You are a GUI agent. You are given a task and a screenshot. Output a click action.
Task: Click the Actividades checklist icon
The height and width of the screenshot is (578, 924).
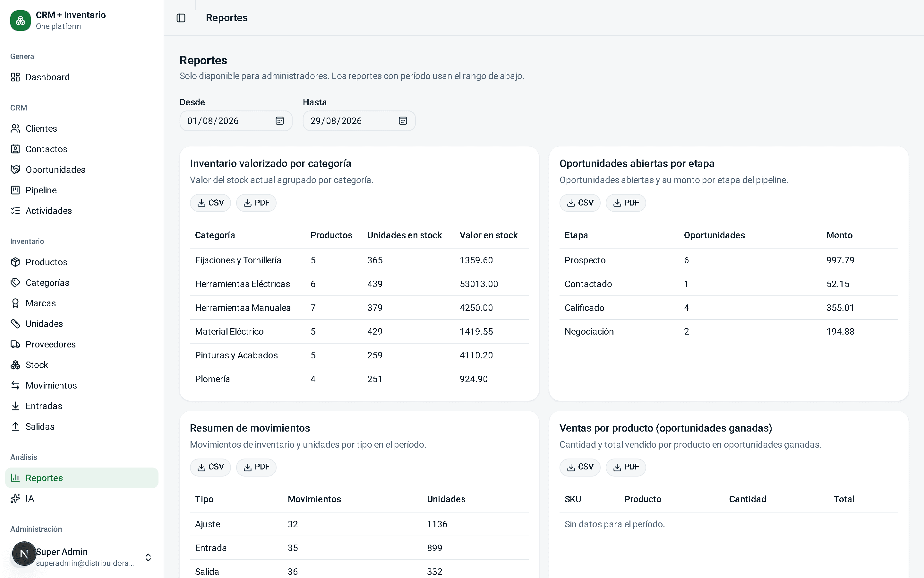(15, 211)
